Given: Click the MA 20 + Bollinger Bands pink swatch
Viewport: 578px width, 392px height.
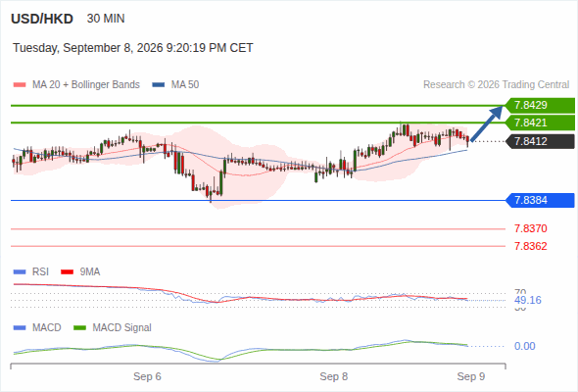Looking at the screenshot, I should tap(20, 85).
